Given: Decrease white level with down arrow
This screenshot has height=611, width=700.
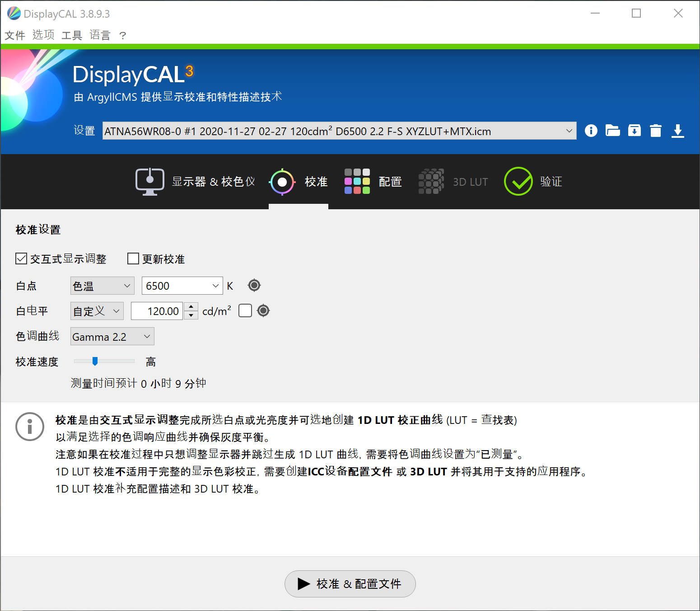Looking at the screenshot, I should tap(191, 315).
